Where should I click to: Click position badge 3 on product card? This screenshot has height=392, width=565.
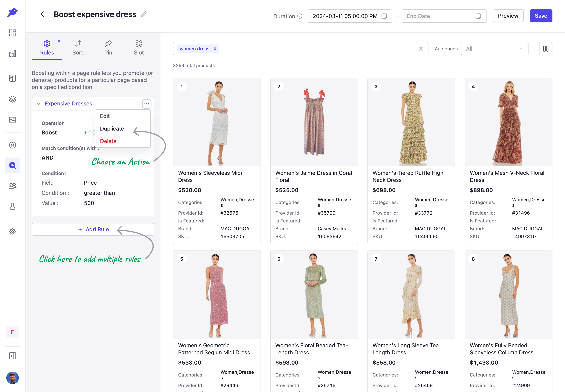(376, 86)
